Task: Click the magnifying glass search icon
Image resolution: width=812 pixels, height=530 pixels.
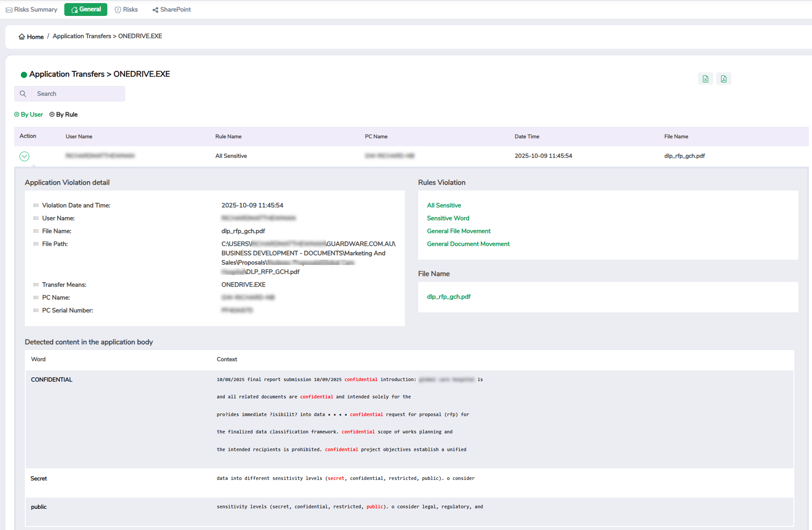Action: (23, 94)
